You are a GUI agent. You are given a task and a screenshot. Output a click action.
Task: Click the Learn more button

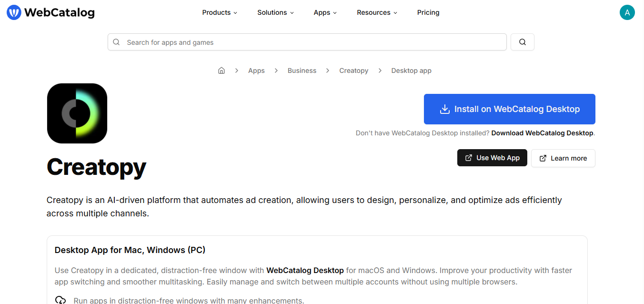[563, 158]
